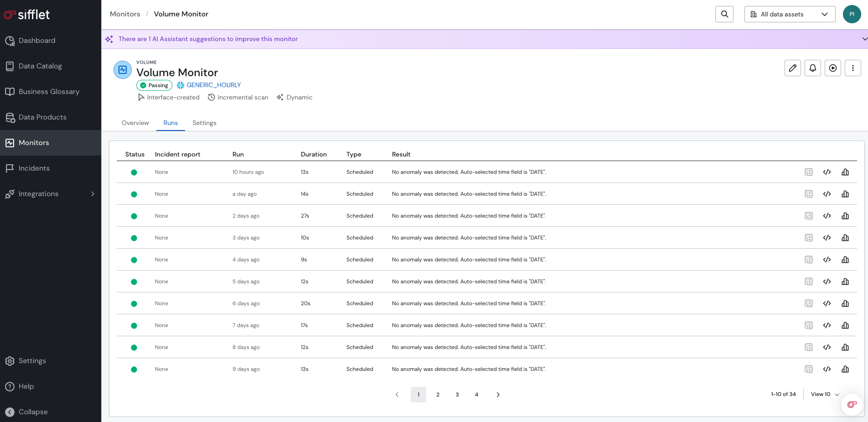The height and width of the screenshot is (422, 868).
Task: Click the Monitors breadcrumb link
Action: (x=125, y=14)
